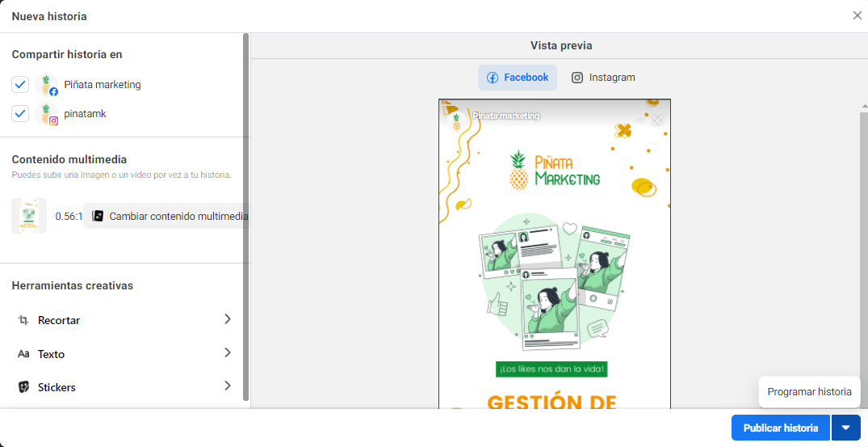Click the Contenido multimedia heading
The height and width of the screenshot is (447, 868).
[69, 159]
